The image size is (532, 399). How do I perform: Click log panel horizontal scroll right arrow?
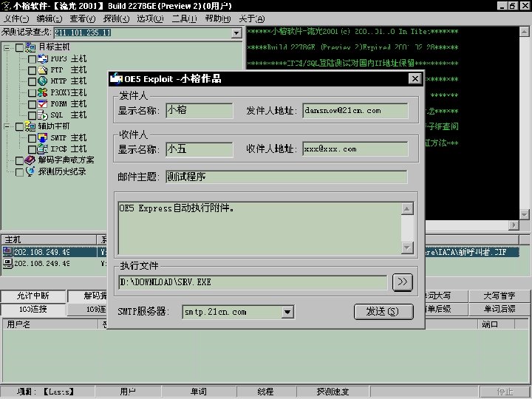click(x=514, y=225)
